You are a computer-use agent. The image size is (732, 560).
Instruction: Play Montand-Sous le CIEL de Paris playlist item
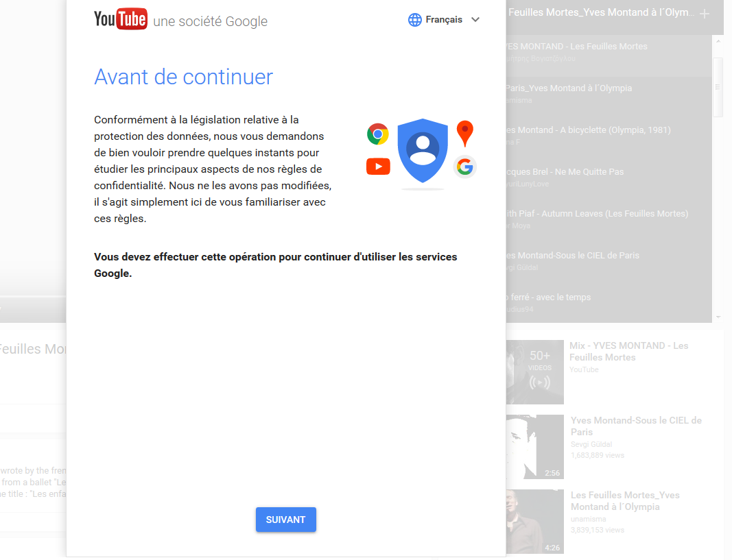click(609, 265)
